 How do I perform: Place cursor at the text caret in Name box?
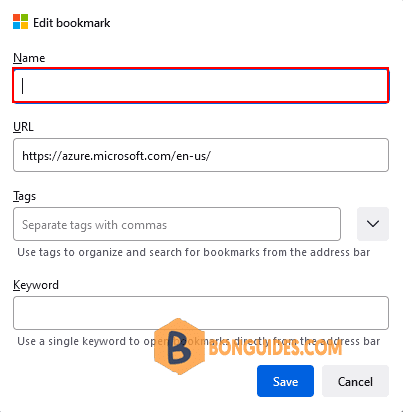click(23, 86)
